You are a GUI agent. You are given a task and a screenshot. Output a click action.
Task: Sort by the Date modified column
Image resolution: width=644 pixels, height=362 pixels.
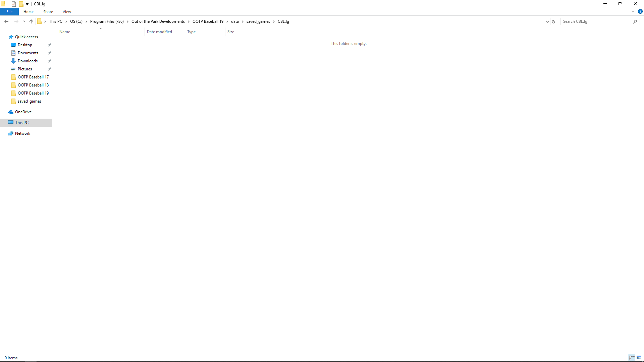159,32
